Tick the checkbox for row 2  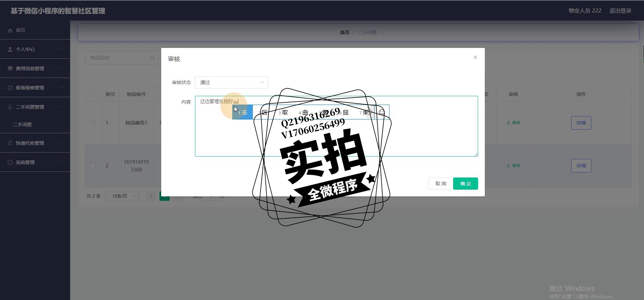pyautogui.click(x=93, y=166)
